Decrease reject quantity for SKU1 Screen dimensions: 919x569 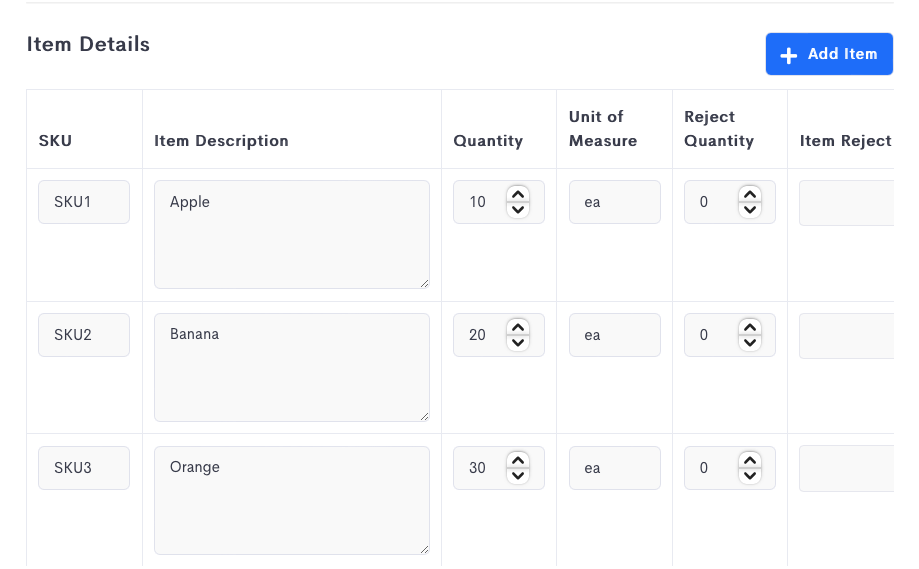(x=750, y=210)
